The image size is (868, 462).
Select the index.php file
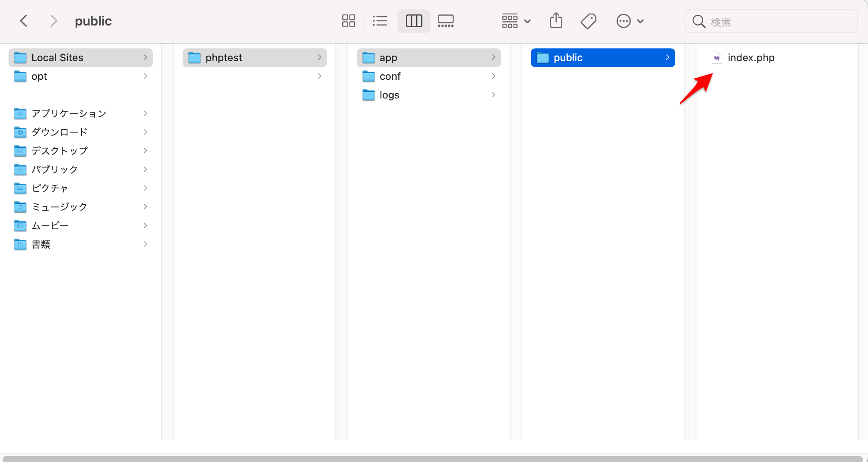pyautogui.click(x=750, y=58)
